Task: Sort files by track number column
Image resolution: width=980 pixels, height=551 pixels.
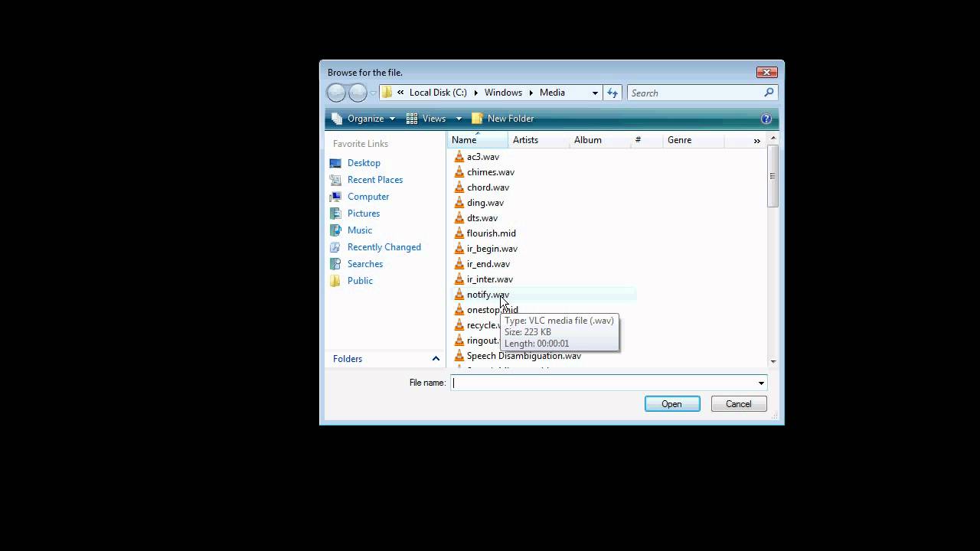Action: [x=647, y=140]
